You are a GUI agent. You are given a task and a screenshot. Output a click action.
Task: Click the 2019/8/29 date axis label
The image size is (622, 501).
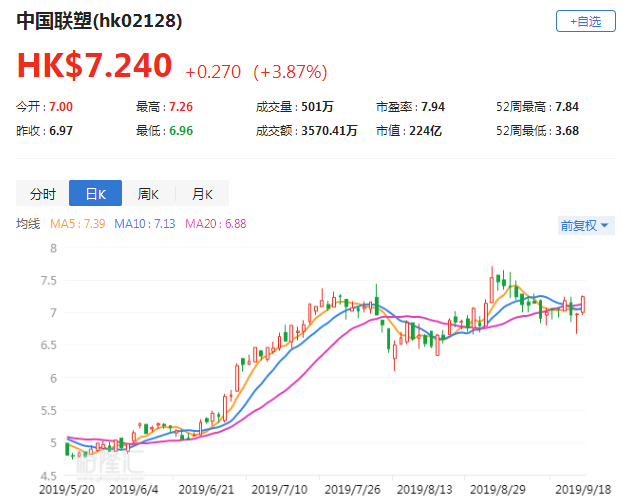[498, 490]
